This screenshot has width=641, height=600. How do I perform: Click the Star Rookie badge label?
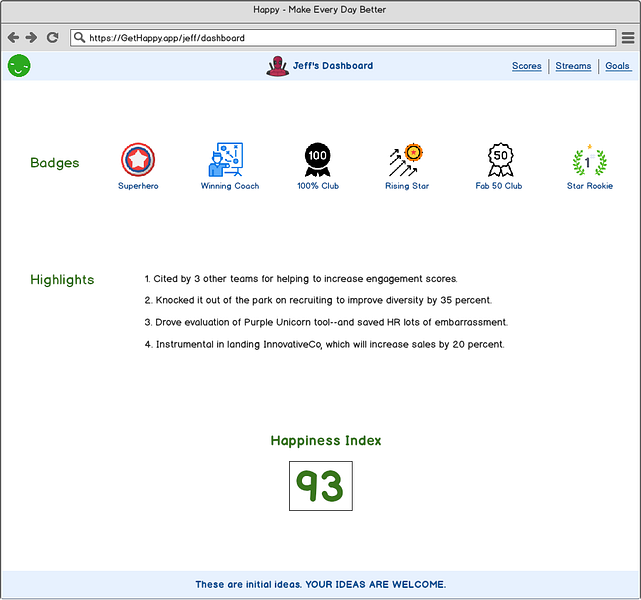click(590, 186)
